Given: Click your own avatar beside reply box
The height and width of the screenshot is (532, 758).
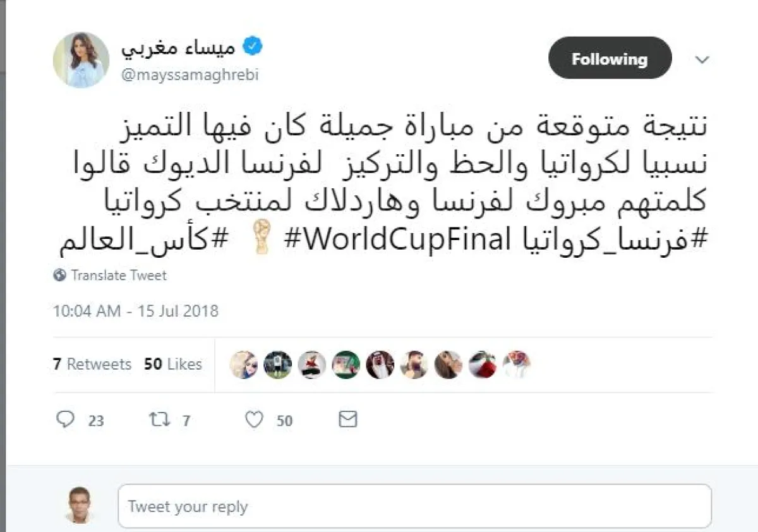Looking at the screenshot, I should point(80,504).
